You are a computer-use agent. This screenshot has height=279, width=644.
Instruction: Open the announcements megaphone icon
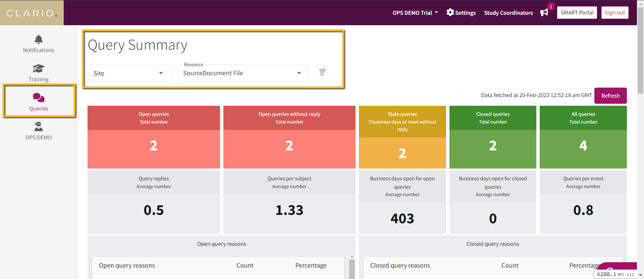[x=544, y=12]
